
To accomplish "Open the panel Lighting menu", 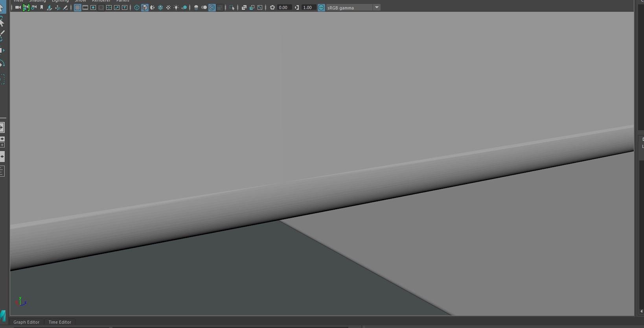I will coord(60,1).
